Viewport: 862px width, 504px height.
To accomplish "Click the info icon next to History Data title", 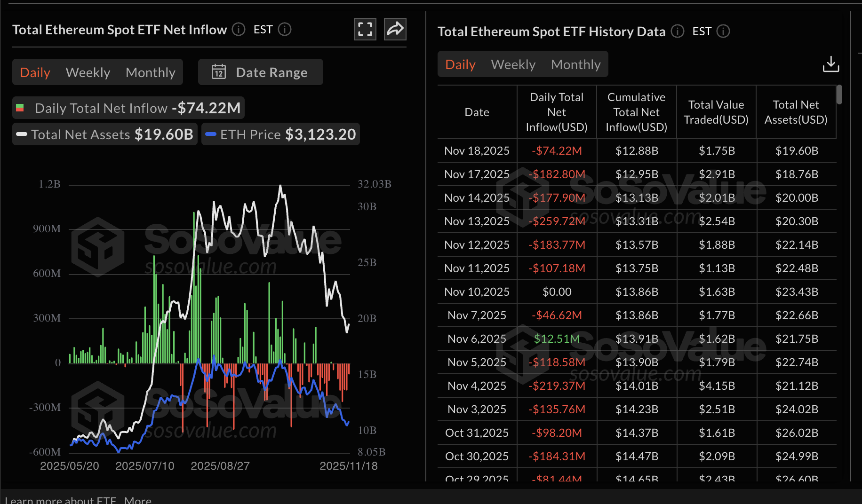I will (677, 31).
